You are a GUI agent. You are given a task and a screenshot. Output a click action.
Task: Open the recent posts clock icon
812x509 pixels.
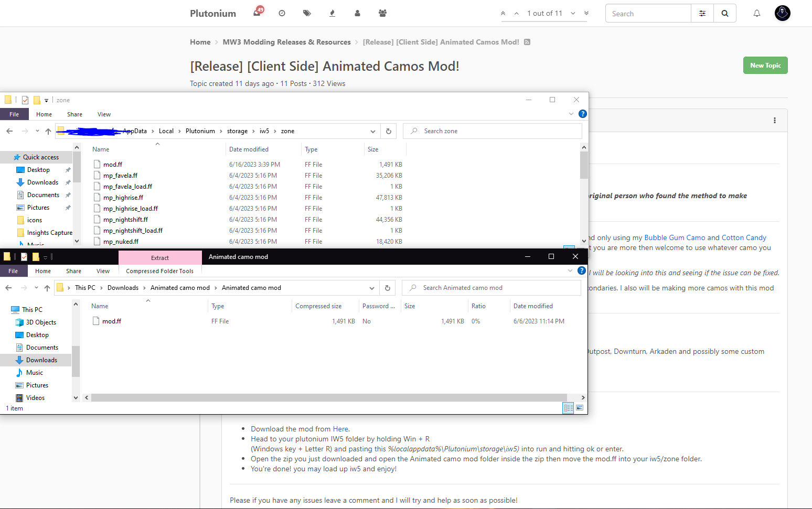(282, 13)
